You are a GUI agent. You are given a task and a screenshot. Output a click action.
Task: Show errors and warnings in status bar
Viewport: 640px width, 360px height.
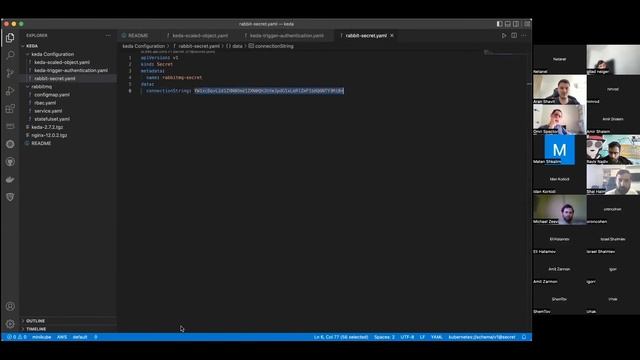tap(16, 337)
